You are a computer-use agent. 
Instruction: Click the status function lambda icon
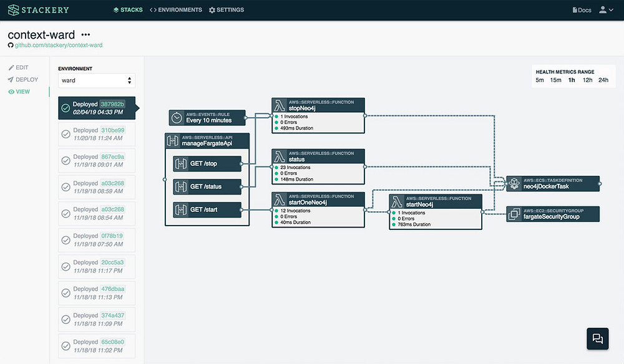280,156
